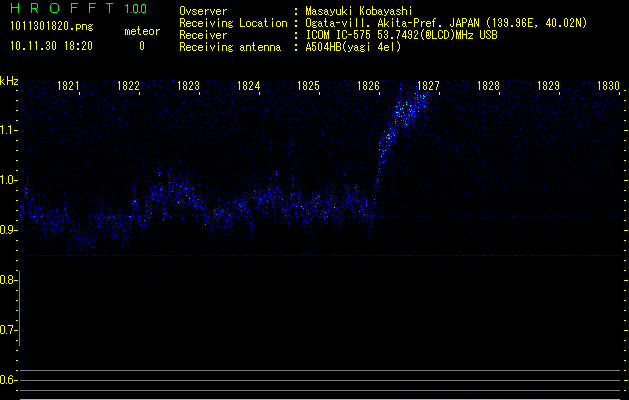Click the 0.8 frequency axis label

click(x=8, y=280)
